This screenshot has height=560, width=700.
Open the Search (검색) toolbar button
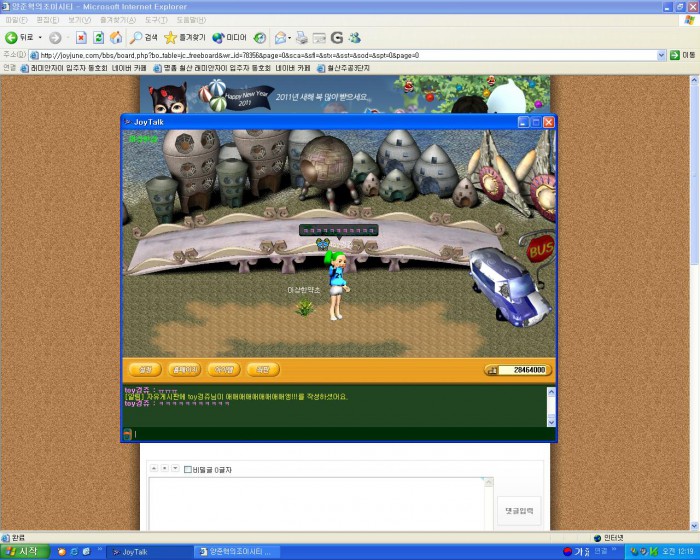point(144,37)
